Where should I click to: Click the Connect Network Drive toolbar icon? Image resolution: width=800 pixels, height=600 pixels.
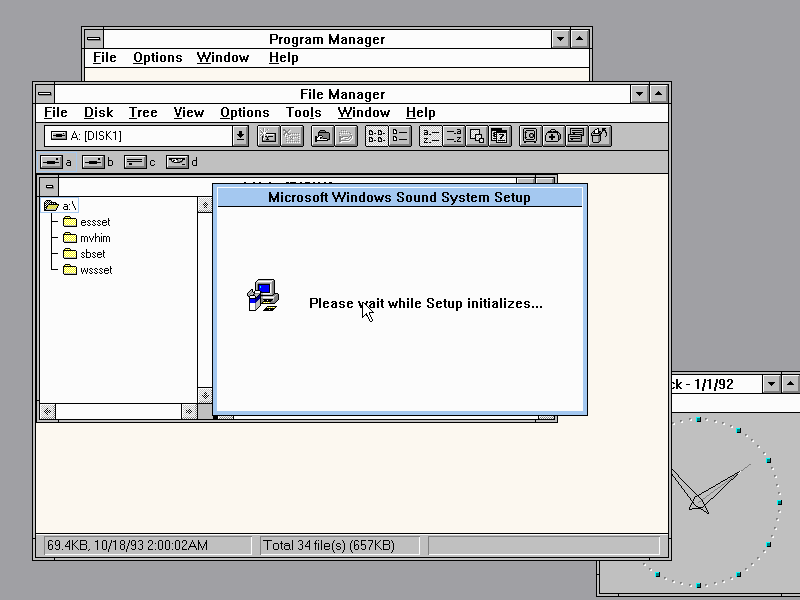(x=268, y=136)
